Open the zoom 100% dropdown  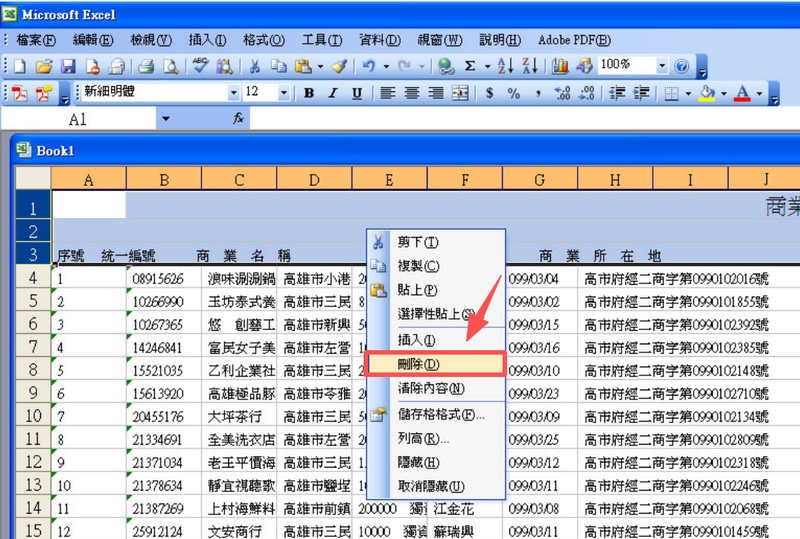point(662,65)
